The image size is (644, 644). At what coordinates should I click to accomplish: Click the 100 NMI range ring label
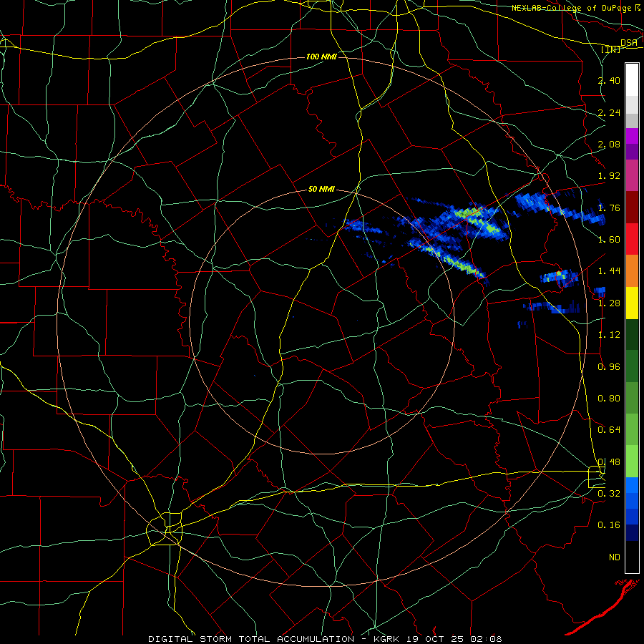point(321,57)
